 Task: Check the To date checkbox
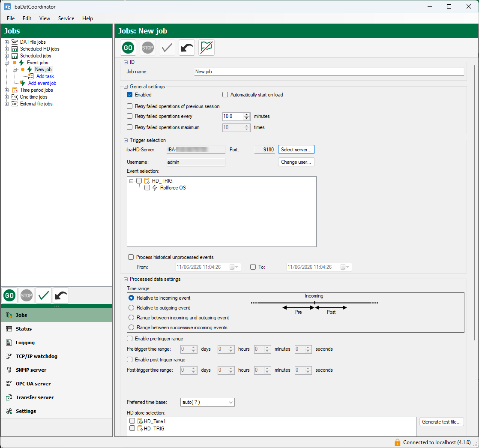coord(253,267)
